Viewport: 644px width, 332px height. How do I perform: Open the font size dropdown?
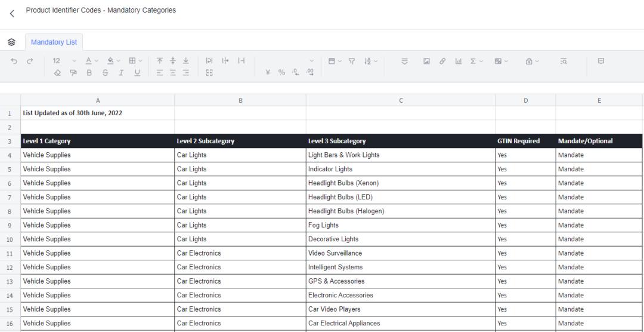coord(64,61)
